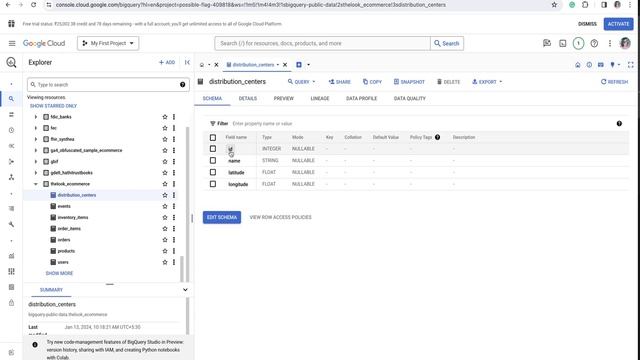The width and height of the screenshot is (640, 360).
Task: Open the Export dropdown menu
Action: tap(487, 82)
